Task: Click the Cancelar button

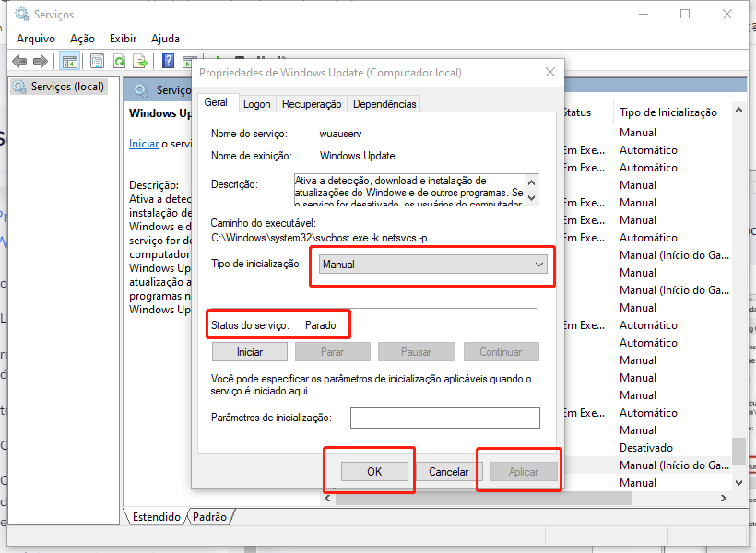Action: point(448,471)
